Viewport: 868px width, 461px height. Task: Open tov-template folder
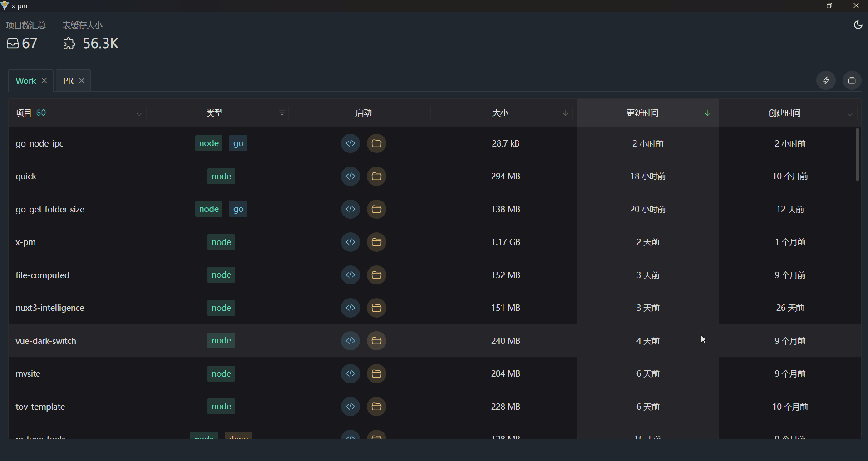[376, 407]
